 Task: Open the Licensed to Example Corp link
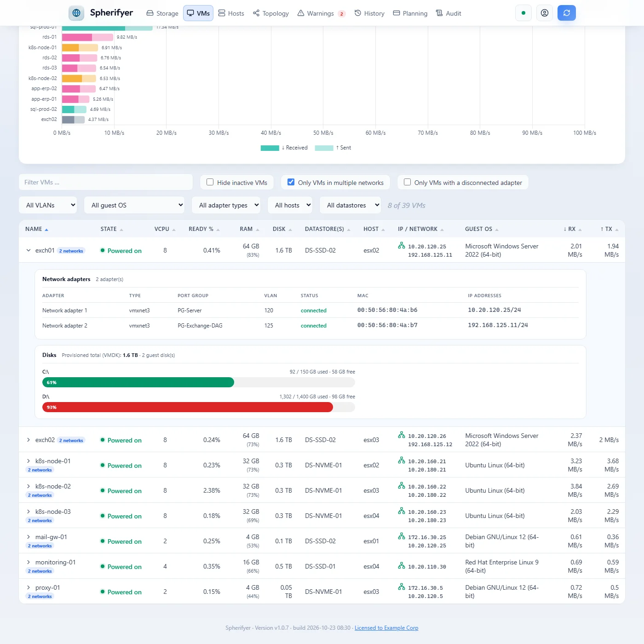[386, 628]
